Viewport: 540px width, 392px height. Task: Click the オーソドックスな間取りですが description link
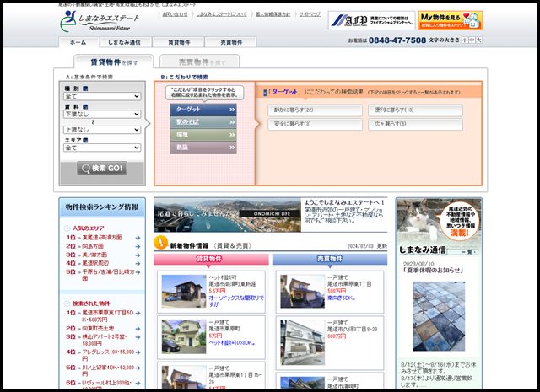[x=236, y=301]
